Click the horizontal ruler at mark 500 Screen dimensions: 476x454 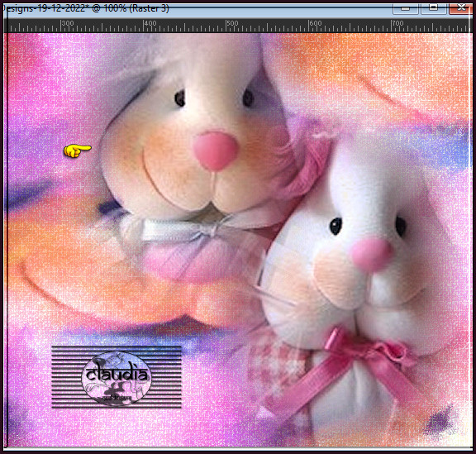point(226,26)
